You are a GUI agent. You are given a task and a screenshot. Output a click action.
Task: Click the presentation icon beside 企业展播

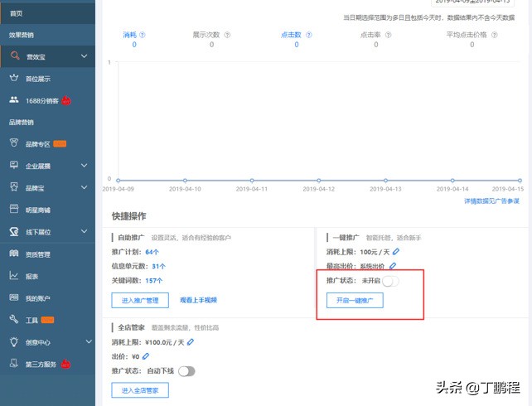click(x=14, y=165)
